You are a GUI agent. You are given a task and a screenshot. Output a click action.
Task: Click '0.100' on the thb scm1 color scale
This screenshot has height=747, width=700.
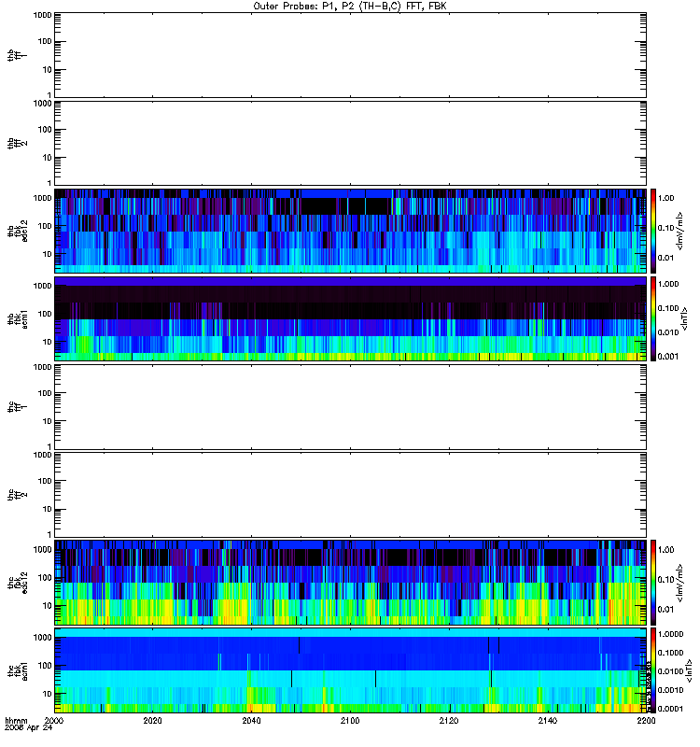[x=668, y=308]
